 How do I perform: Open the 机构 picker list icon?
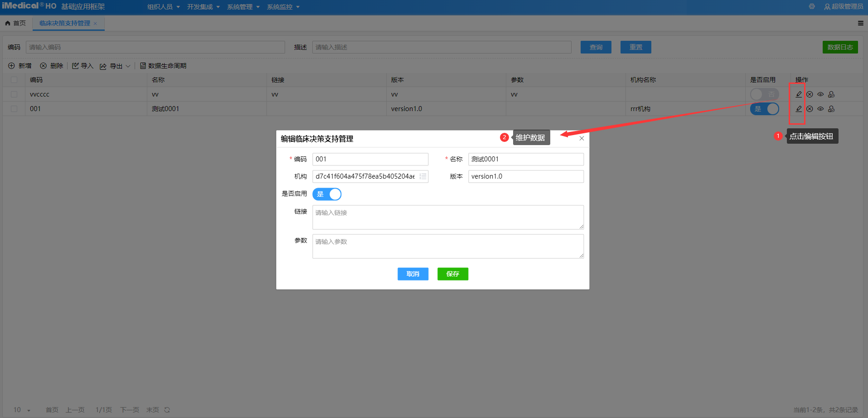click(423, 176)
